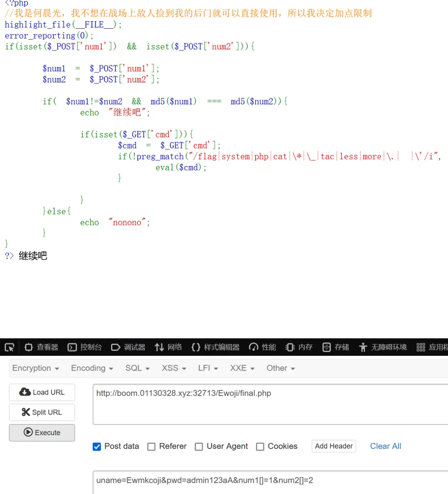Open the Application (应用程序) tab

click(x=432, y=347)
